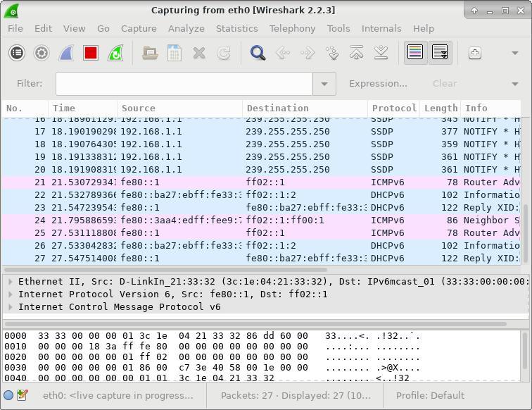Select packet 24 Neighbor Solicitation row

coord(261,220)
